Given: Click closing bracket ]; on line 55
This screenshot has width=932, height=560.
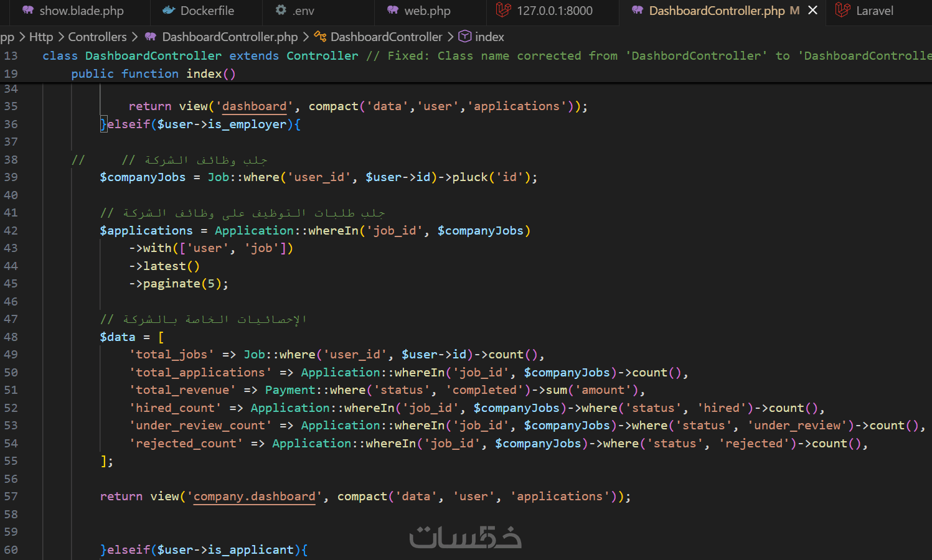Looking at the screenshot, I should (107, 461).
